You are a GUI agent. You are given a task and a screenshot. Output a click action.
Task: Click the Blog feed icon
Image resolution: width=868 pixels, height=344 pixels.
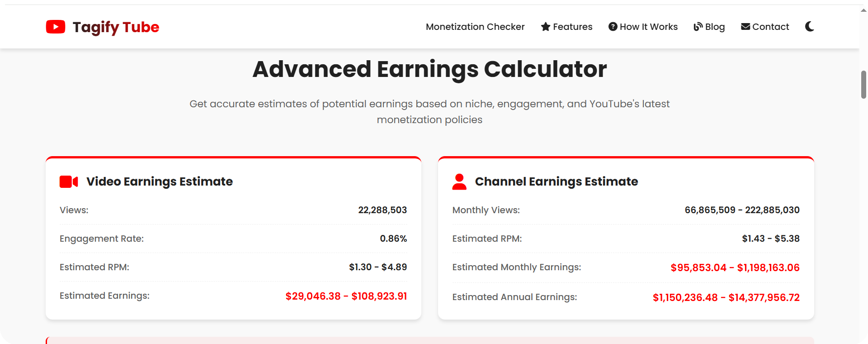coord(698,27)
